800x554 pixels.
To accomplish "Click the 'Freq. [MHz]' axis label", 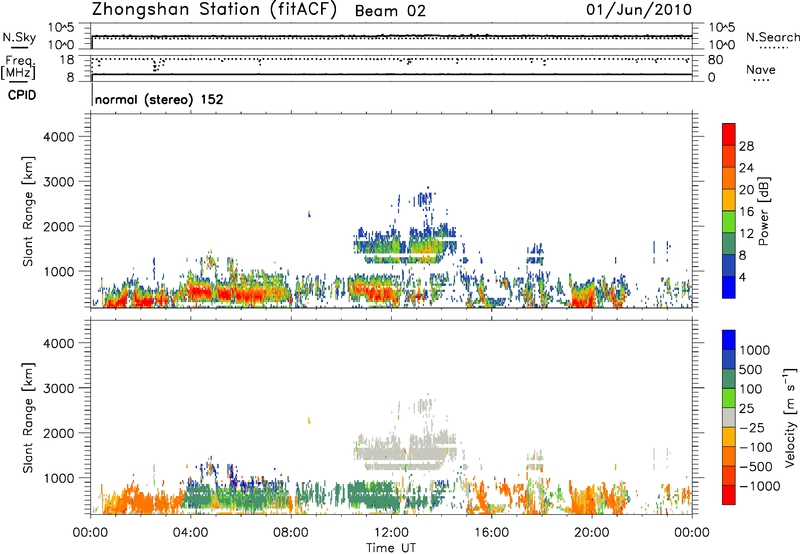I will [19, 67].
